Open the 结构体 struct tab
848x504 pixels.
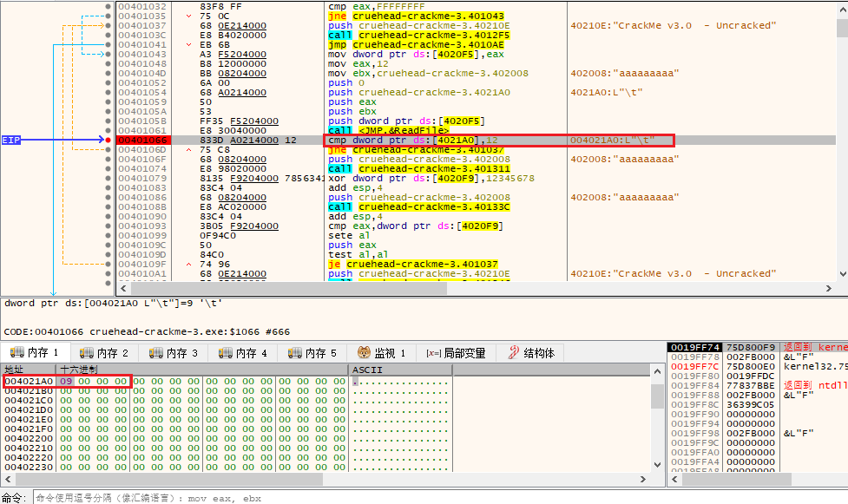coord(531,353)
